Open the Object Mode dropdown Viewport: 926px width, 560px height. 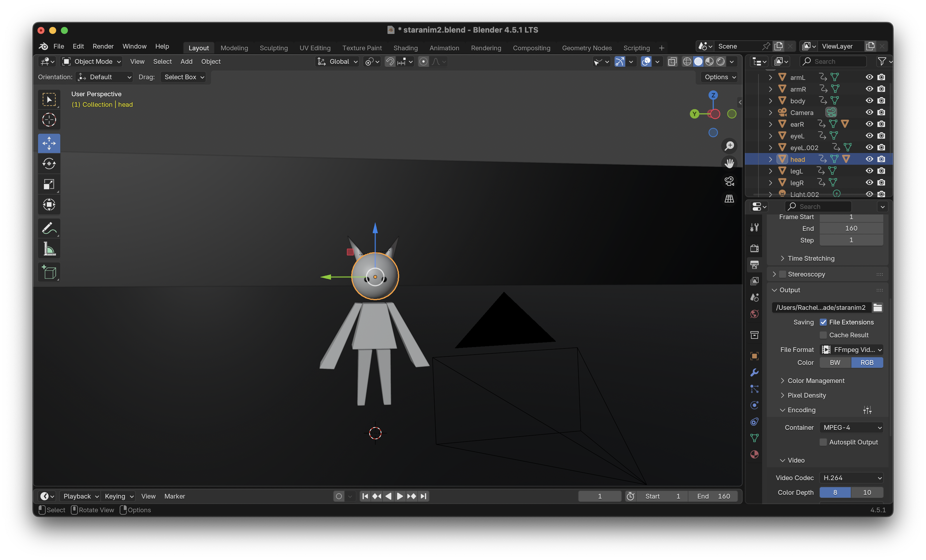click(x=92, y=62)
